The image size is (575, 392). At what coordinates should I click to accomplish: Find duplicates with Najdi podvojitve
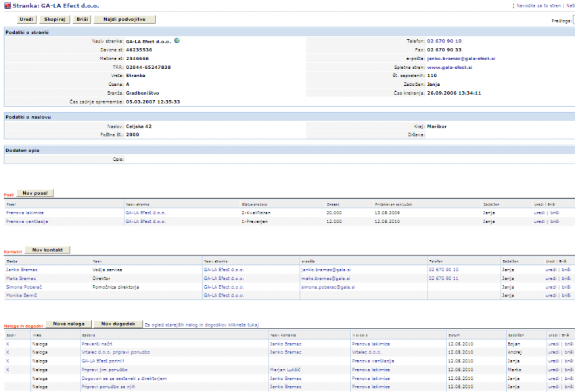pyautogui.click(x=124, y=20)
